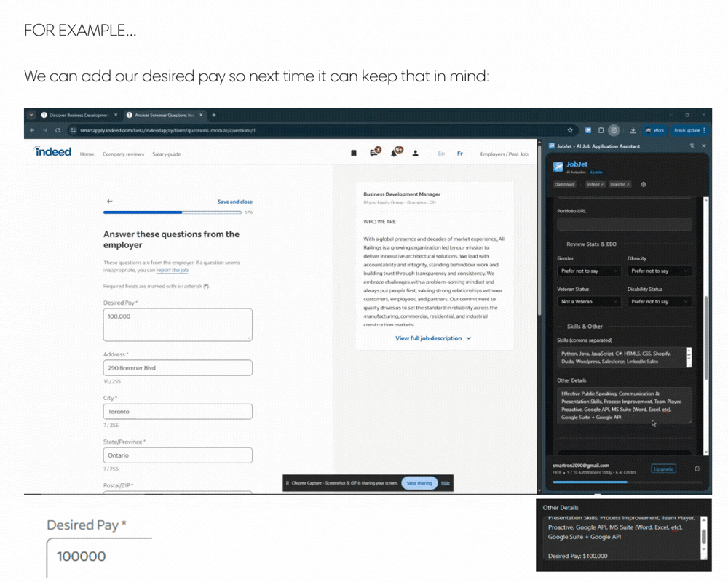Click the Indeed bookmark saved jobs icon

click(354, 154)
